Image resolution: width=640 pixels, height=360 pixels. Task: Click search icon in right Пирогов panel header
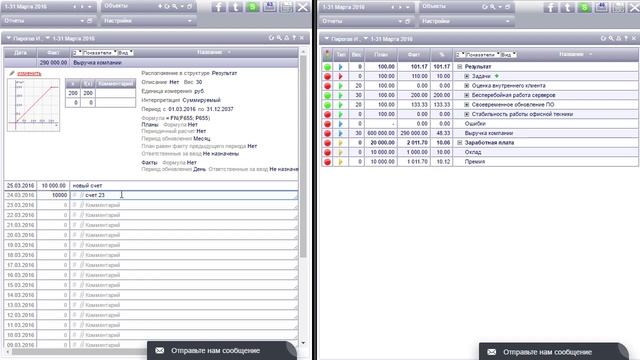tap(611, 38)
